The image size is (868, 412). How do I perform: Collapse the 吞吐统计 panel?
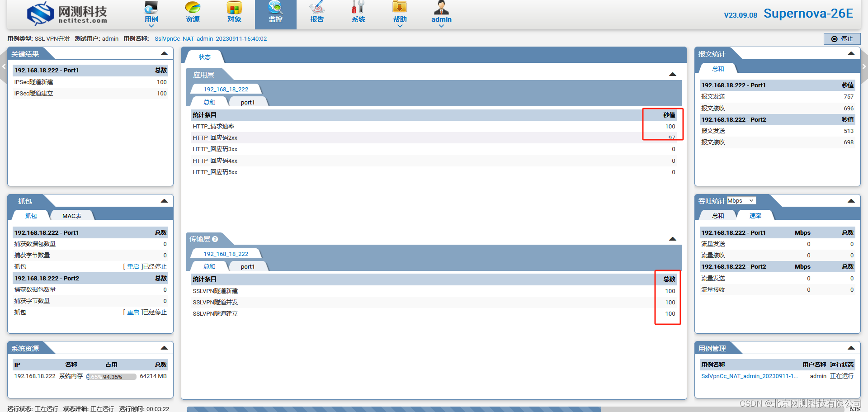(851, 201)
